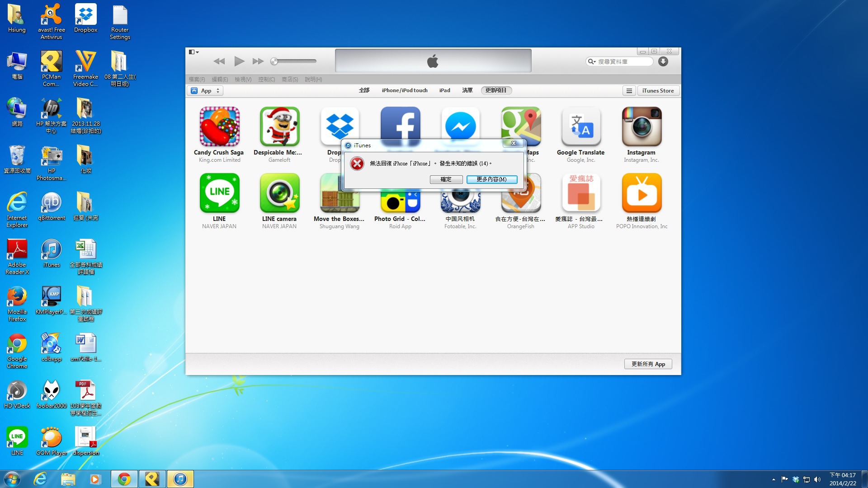Screen dimensions: 868x488
Task: Select the 熱播連續劇 app icon
Action: pos(642,193)
